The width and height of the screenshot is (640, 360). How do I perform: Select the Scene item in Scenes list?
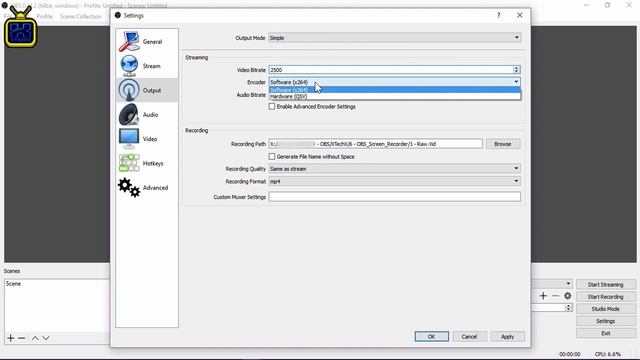click(x=57, y=284)
